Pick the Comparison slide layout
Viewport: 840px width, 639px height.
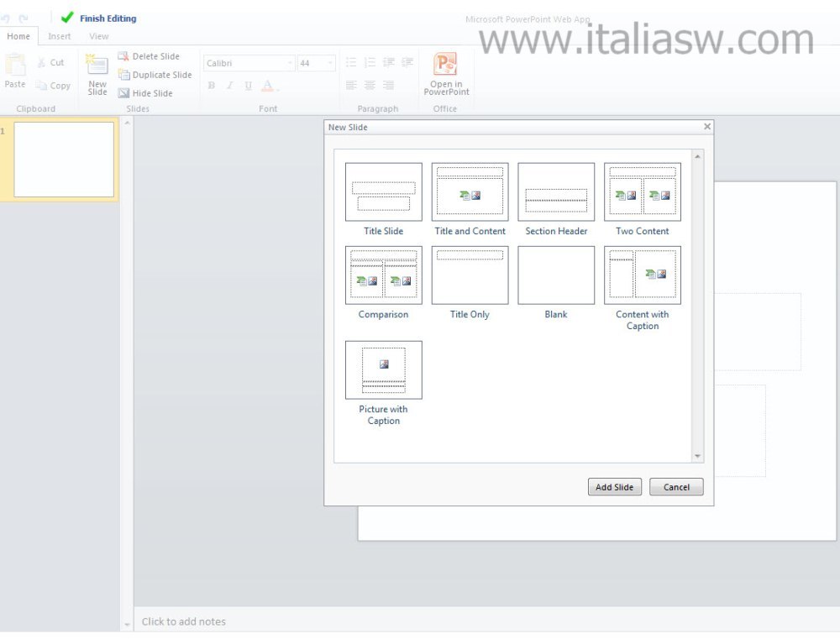[383, 275]
